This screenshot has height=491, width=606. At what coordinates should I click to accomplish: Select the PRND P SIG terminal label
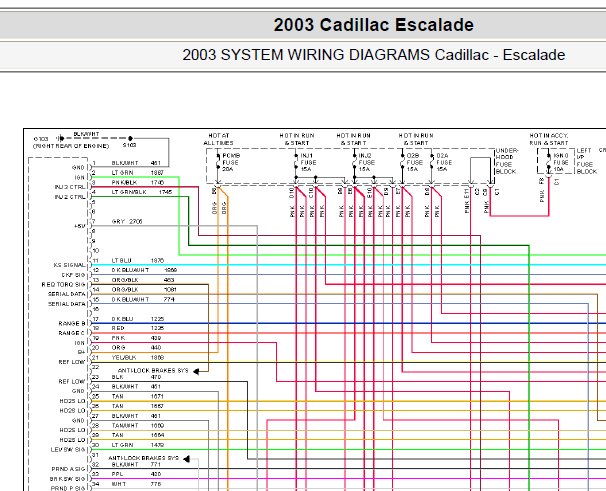[x=68, y=489]
